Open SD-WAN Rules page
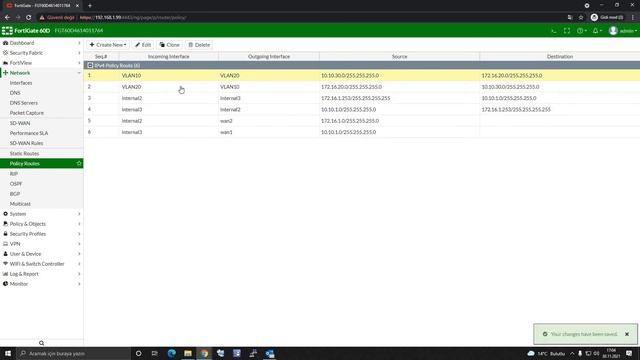Screen dimensions: 640x360 click(27, 143)
